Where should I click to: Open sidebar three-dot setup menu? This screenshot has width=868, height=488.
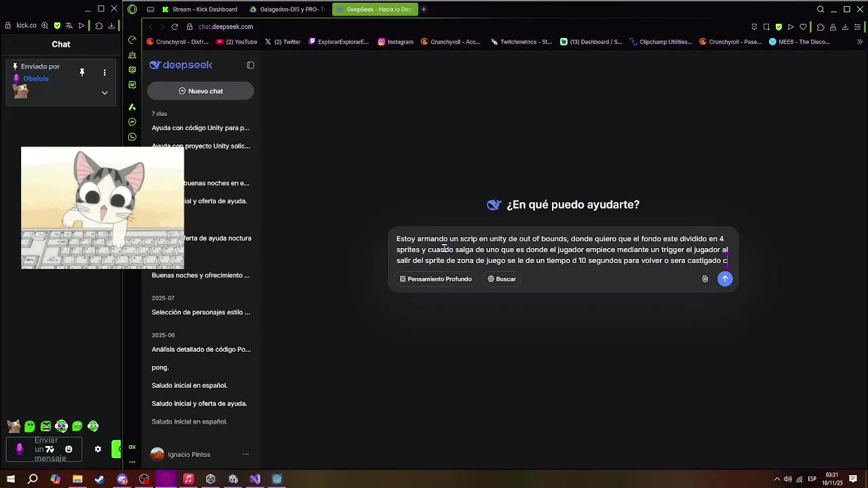tap(132, 462)
